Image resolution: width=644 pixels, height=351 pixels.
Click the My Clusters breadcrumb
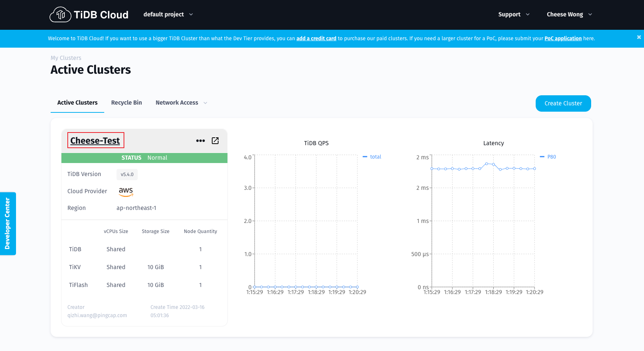point(66,58)
